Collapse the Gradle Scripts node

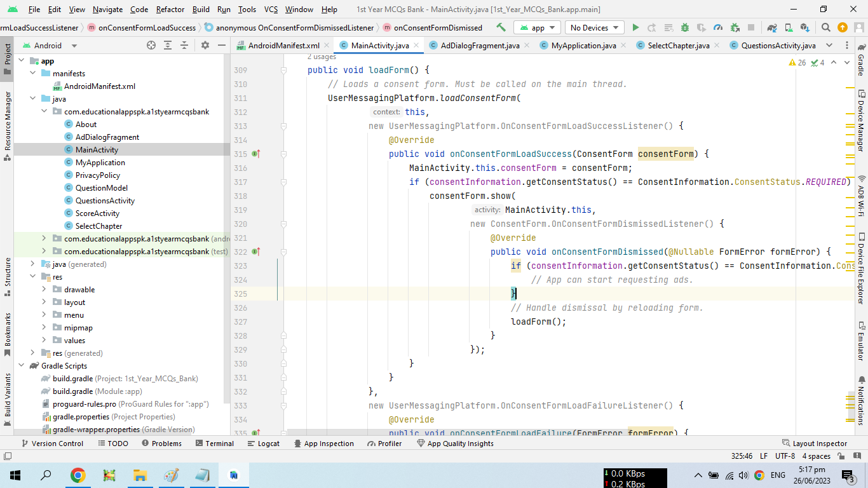click(21, 366)
